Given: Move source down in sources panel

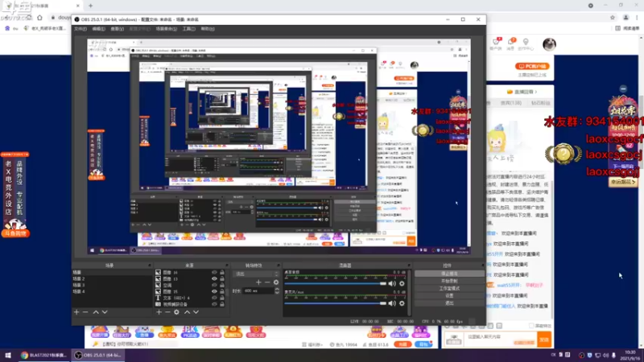Looking at the screenshot, I should (x=196, y=312).
